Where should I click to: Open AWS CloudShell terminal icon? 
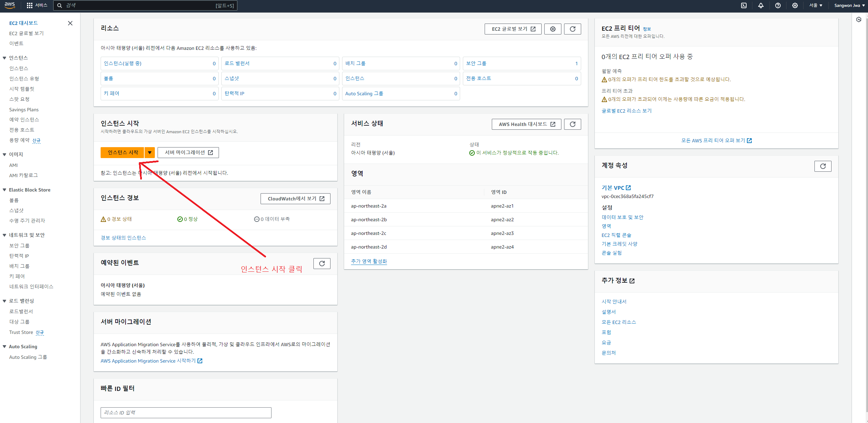coord(744,5)
